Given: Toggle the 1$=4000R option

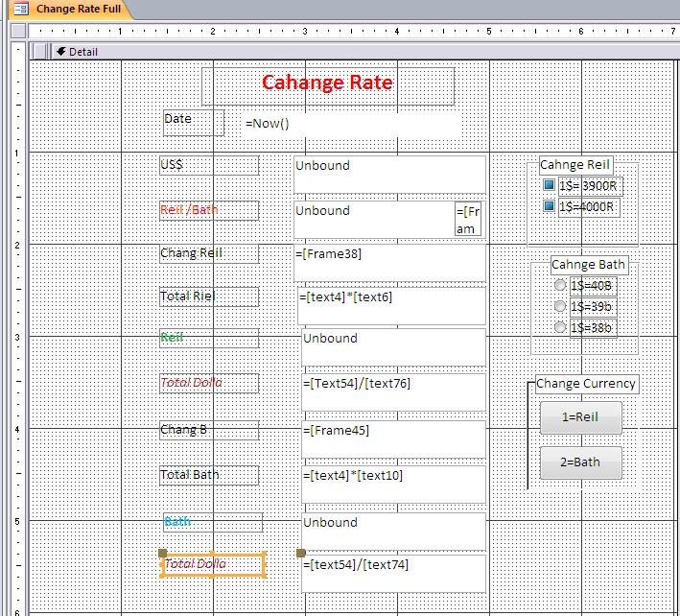Looking at the screenshot, I should click(x=549, y=205).
